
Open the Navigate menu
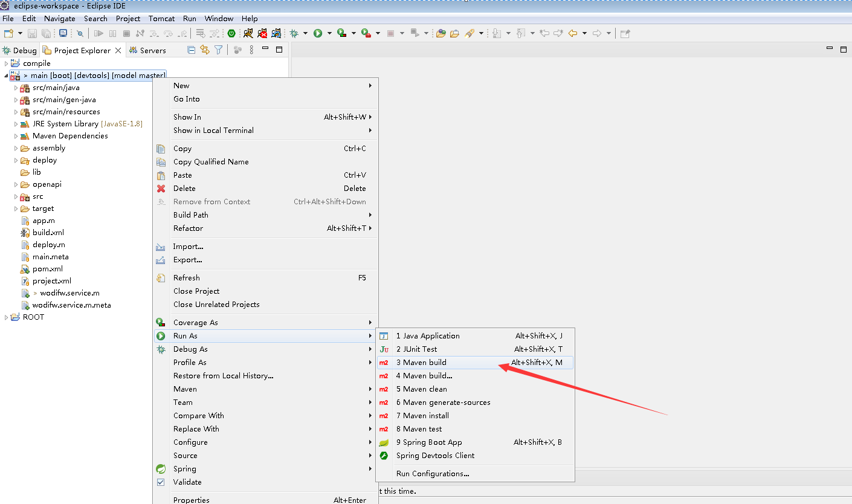coord(60,19)
